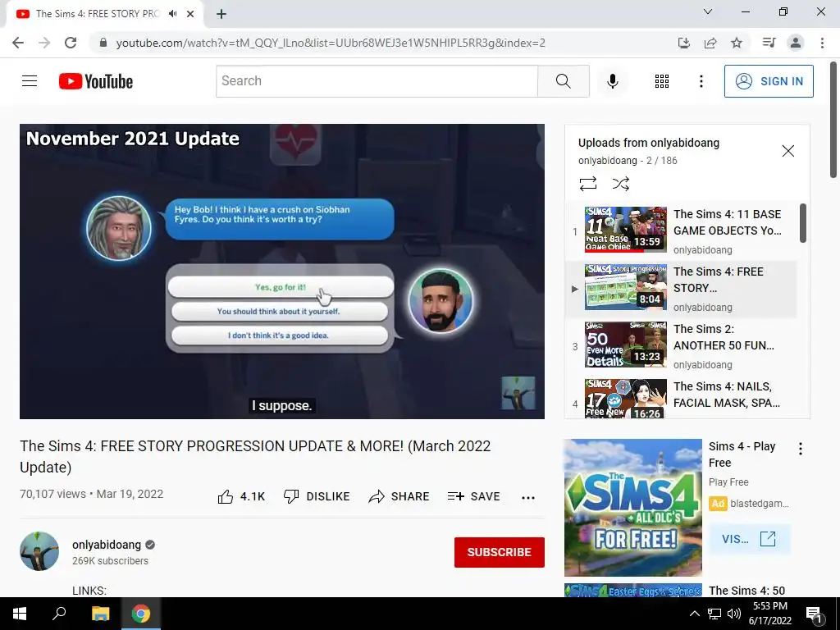
Task: Go to YouTube home via logo
Action: [96, 81]
